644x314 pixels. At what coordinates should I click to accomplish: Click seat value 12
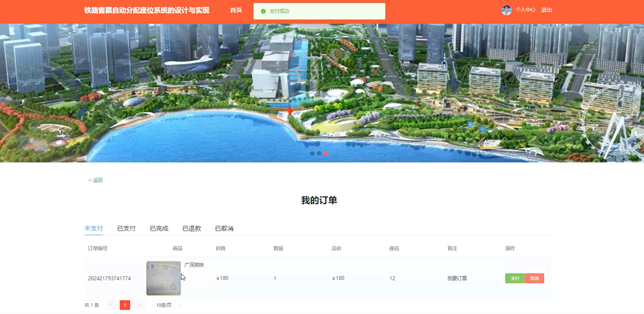pyautogui.click(x=392, y=278)
